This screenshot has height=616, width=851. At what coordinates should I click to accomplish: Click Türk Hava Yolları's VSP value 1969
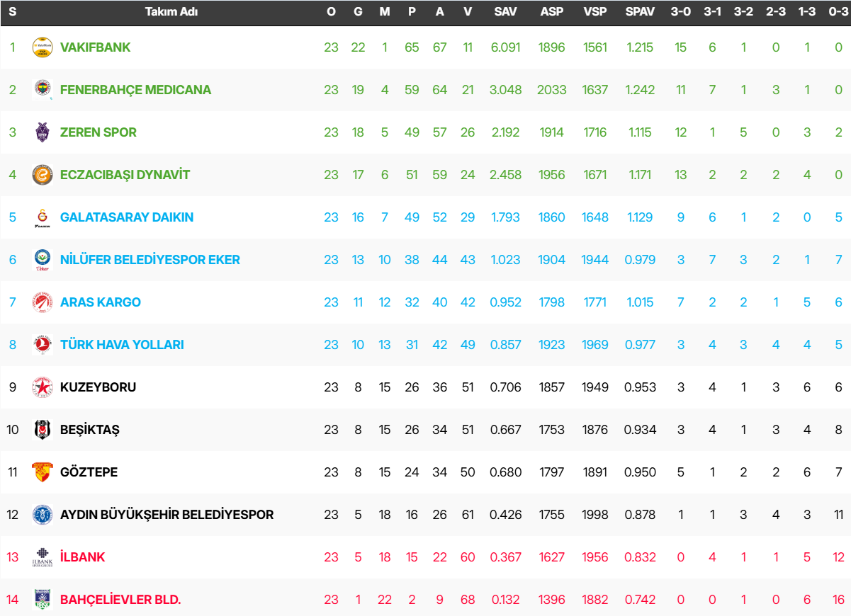595,345
